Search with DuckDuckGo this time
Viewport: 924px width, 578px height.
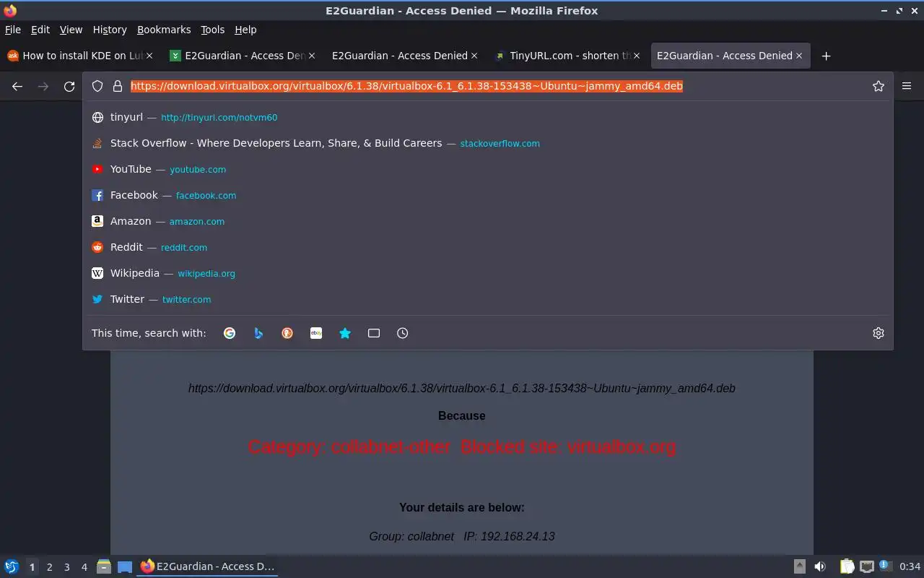287,333
